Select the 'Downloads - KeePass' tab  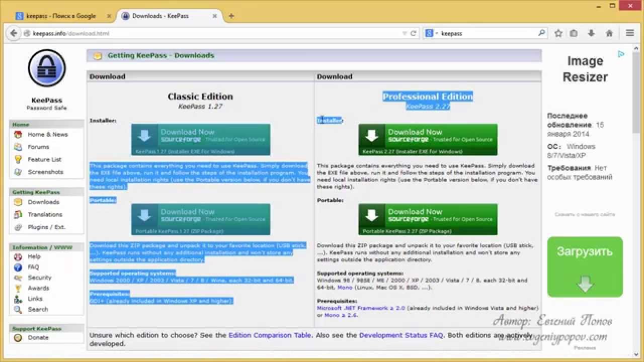(x=161, y=16)
